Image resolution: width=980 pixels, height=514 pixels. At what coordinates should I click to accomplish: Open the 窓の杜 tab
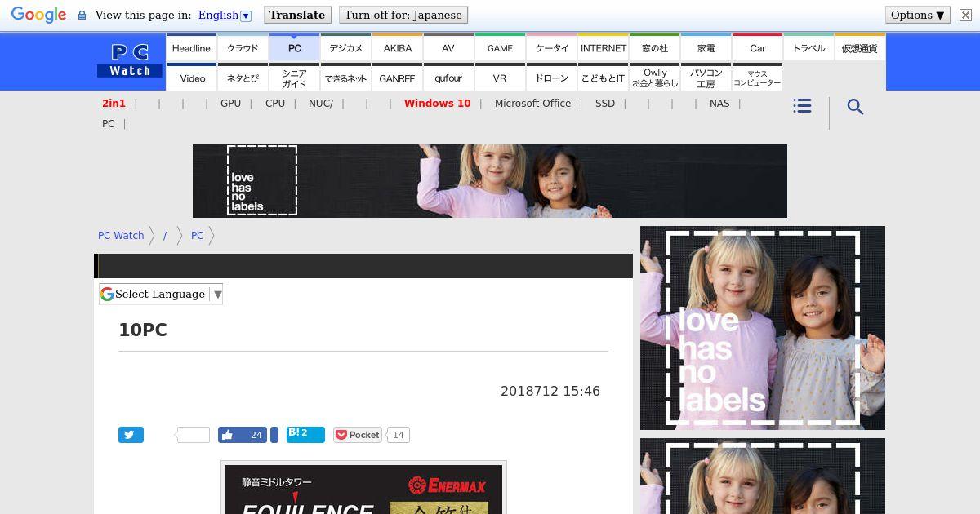point(654,47)
